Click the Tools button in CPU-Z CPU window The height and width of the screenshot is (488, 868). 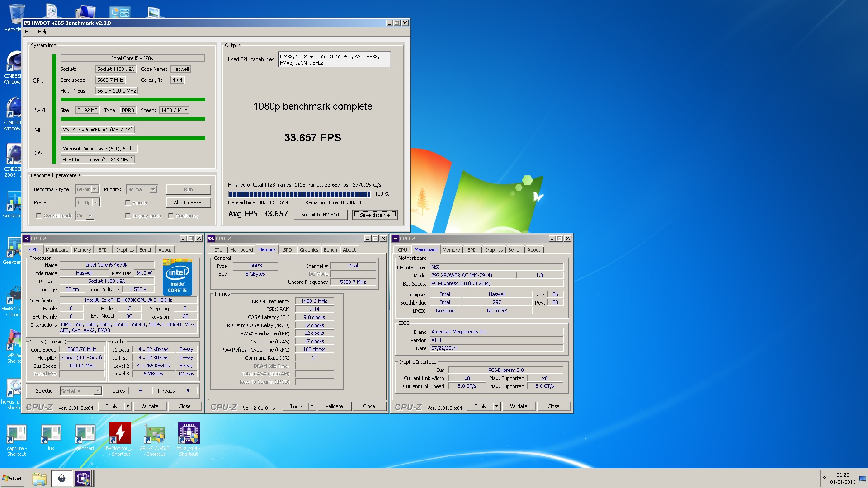(112, 406)
